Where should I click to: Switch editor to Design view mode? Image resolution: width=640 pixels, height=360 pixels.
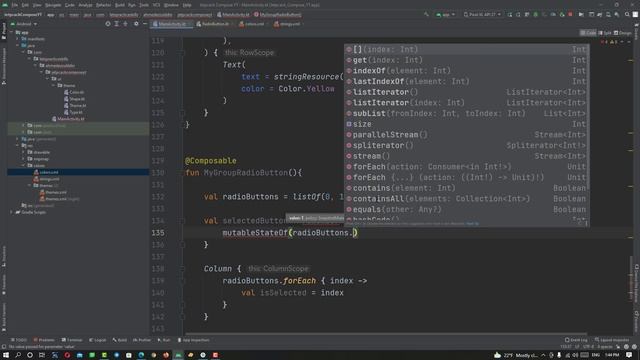[623, 33]
